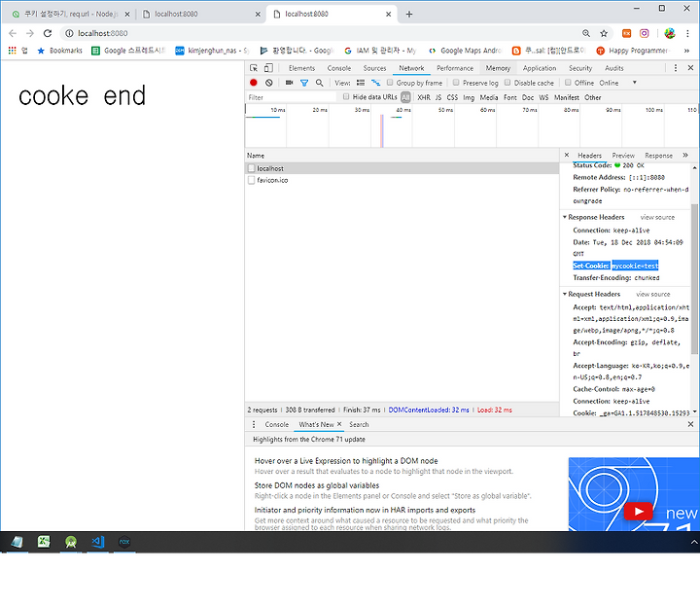
Task: Switch to the Sources panel
Action: click(374, 68)
